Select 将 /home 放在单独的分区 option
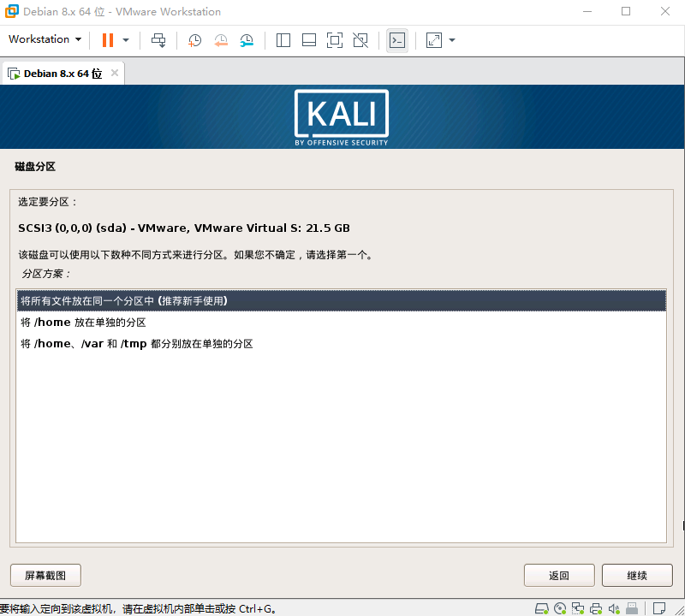This screenshot has width=685, height=616. coord(342,323)
